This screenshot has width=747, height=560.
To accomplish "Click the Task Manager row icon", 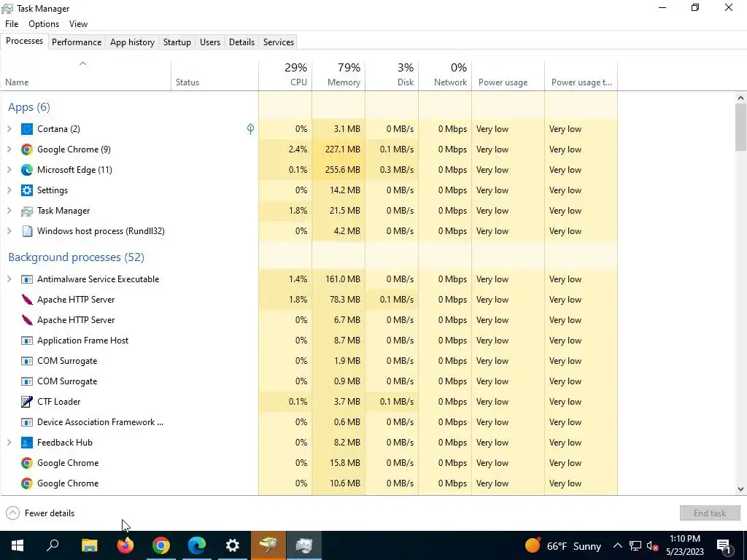I will point(27,211).
